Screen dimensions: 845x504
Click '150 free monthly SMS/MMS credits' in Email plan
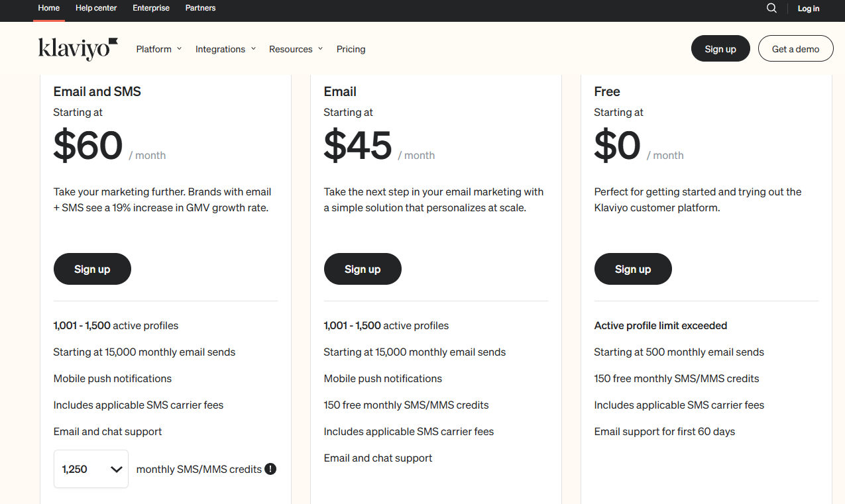(406, 405)
